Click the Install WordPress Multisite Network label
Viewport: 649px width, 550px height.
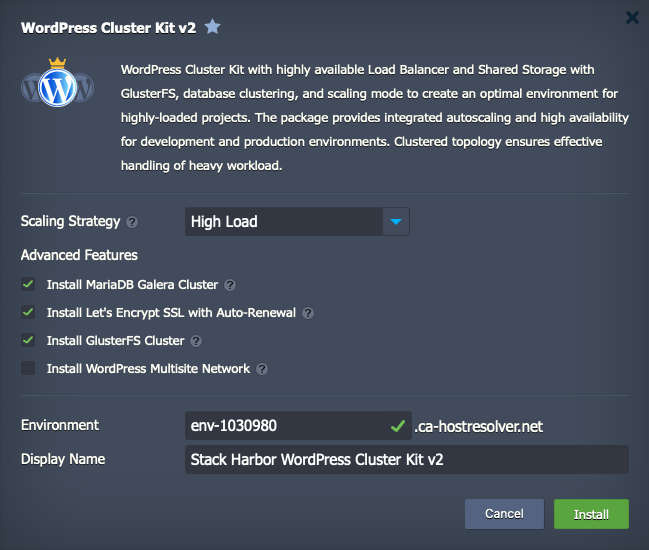[x=148, y=368]
